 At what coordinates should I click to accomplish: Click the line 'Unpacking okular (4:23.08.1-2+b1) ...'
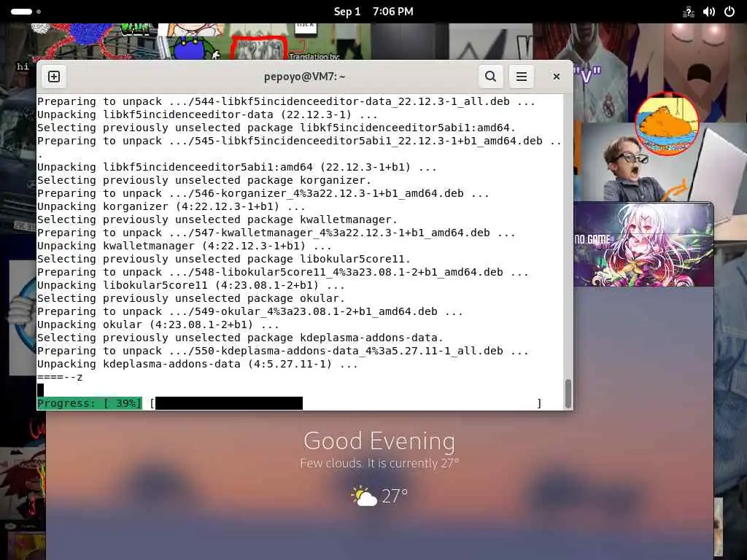coord(158,324)
